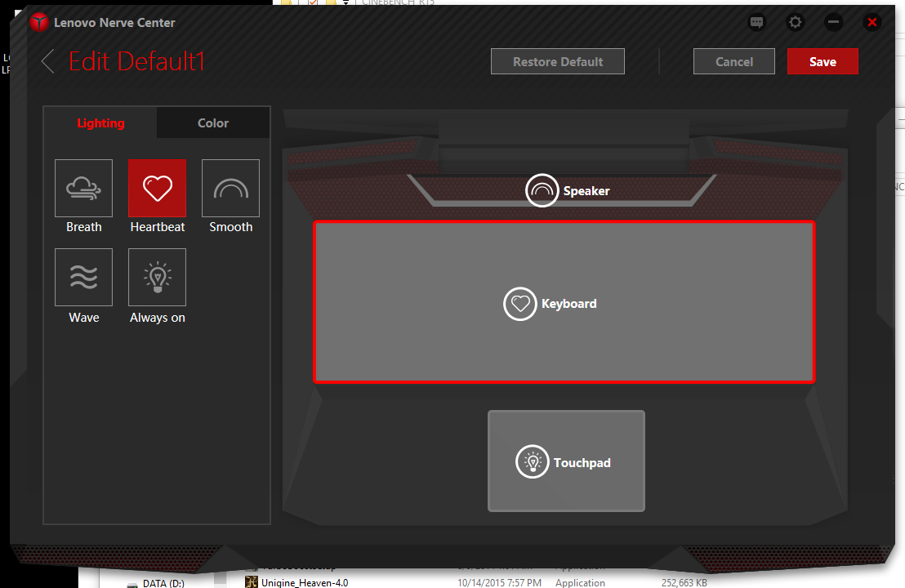Screen dimensions: 905x588
Task: Select the Heartbeat lighting effect icon
Action: [x=157, y=188]
